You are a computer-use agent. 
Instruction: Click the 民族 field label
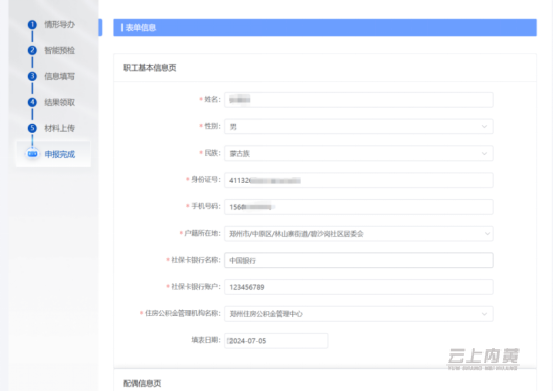[212, 153]
